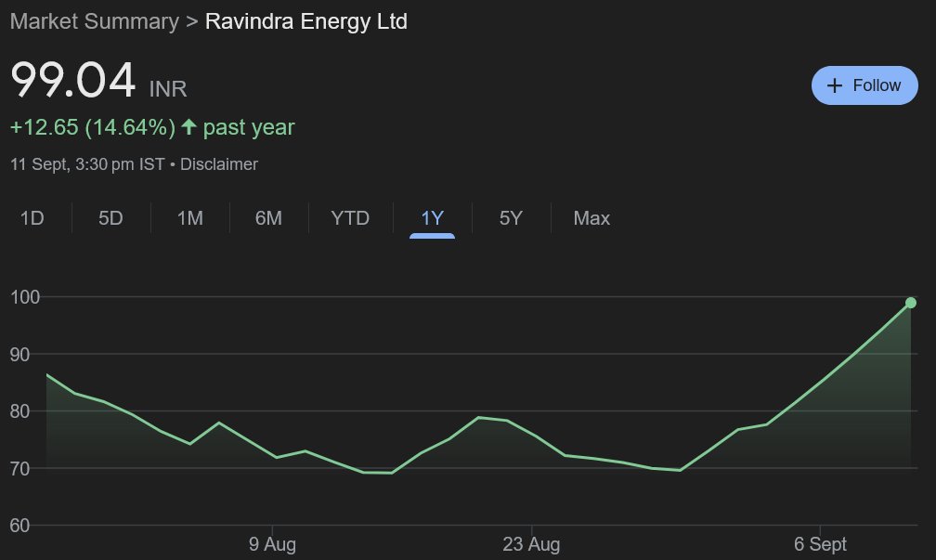
Task: Click the chart endpoint dot marker
Action: click(x=910, y=303)
